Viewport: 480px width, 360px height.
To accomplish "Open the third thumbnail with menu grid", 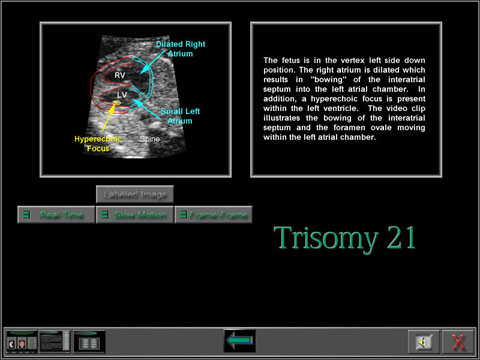I will point(89,342).
